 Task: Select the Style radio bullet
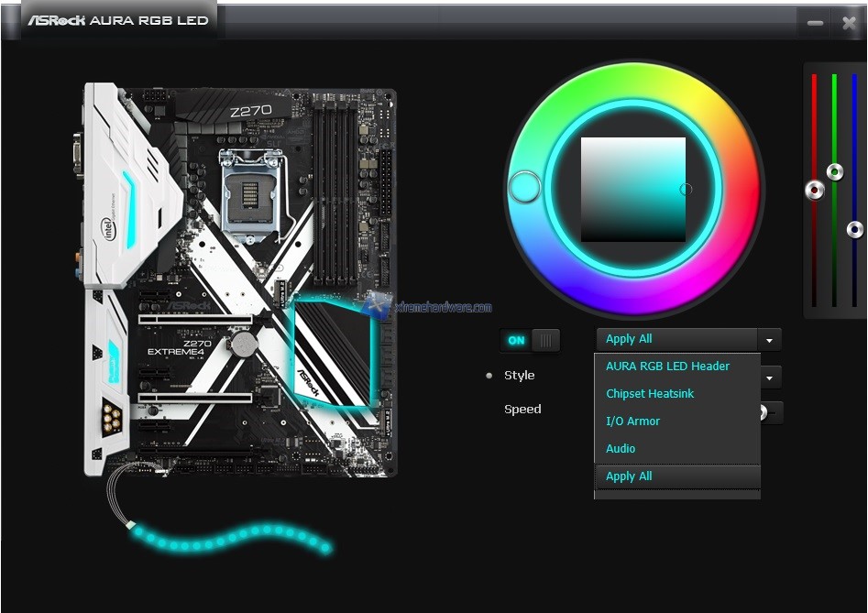489,375
